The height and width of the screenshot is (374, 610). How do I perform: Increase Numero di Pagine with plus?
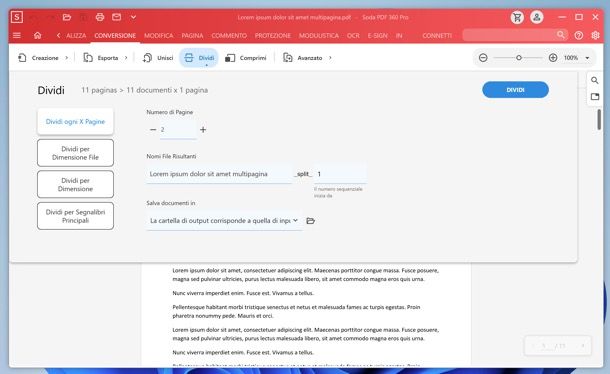click(203, 130)
